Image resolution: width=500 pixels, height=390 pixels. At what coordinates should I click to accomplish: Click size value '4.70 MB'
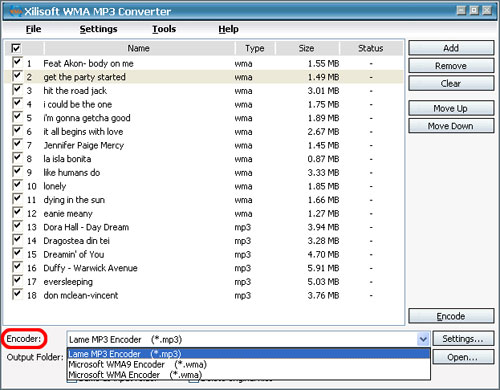[x=323, y=254]
